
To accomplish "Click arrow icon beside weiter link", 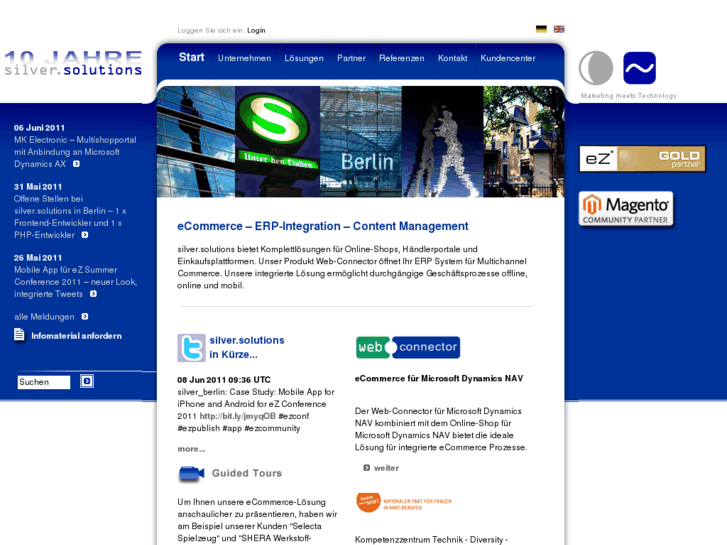I will [366, 468].
